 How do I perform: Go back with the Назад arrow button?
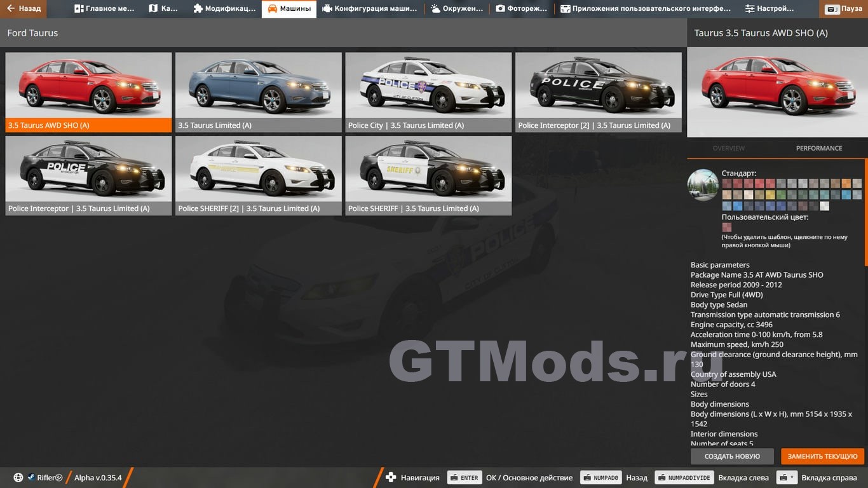tap(24, 9)
